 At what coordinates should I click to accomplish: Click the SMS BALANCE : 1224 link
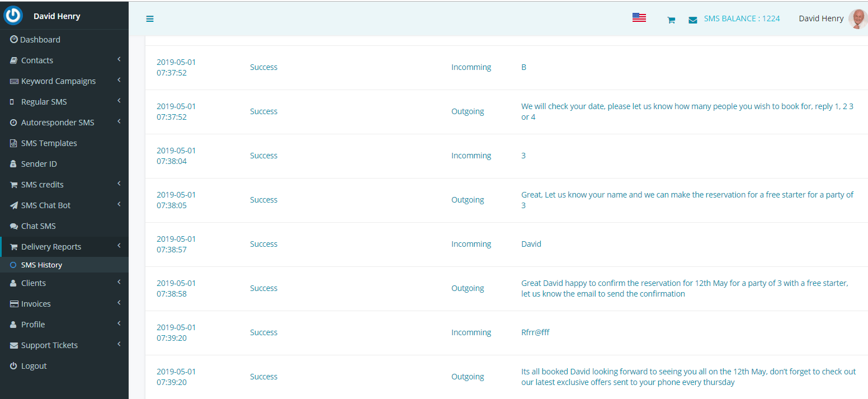point(742,18)
